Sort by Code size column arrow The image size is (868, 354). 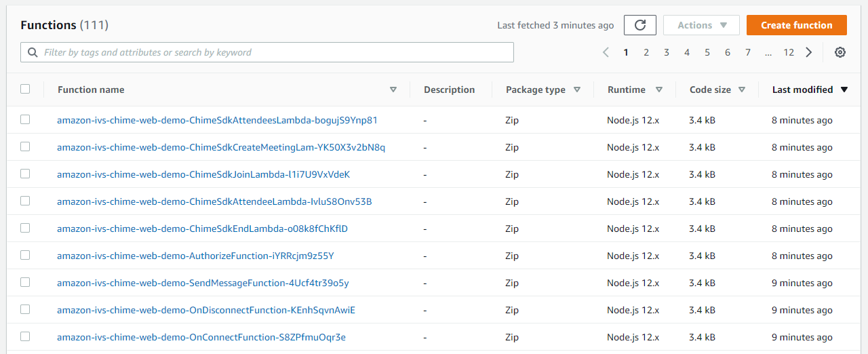pos(742,90)
